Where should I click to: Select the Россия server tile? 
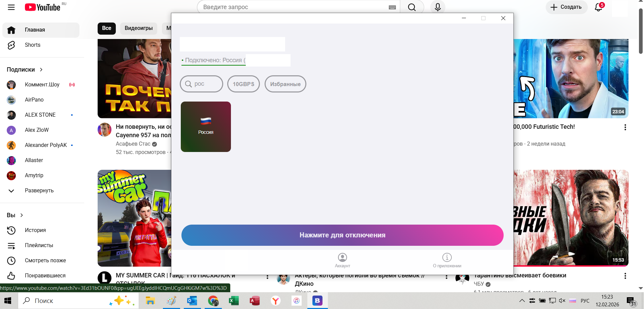point(206,127)
